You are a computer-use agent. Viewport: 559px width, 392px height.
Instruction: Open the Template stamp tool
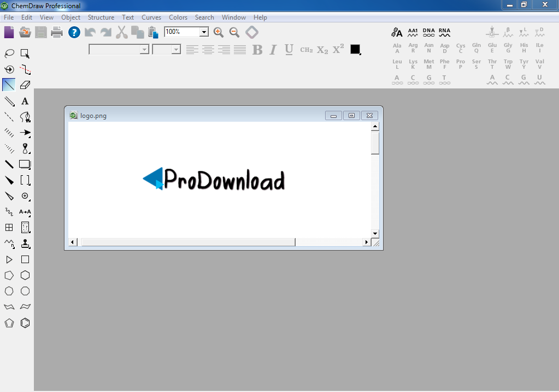25,243
